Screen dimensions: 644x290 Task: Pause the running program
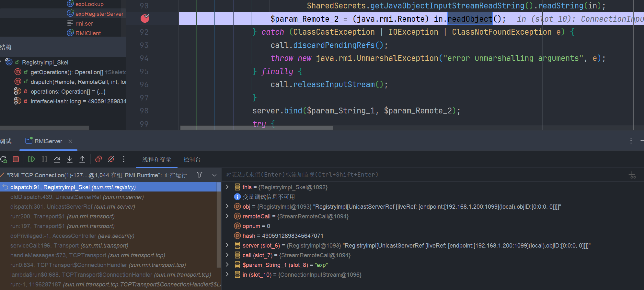(44, 159)
